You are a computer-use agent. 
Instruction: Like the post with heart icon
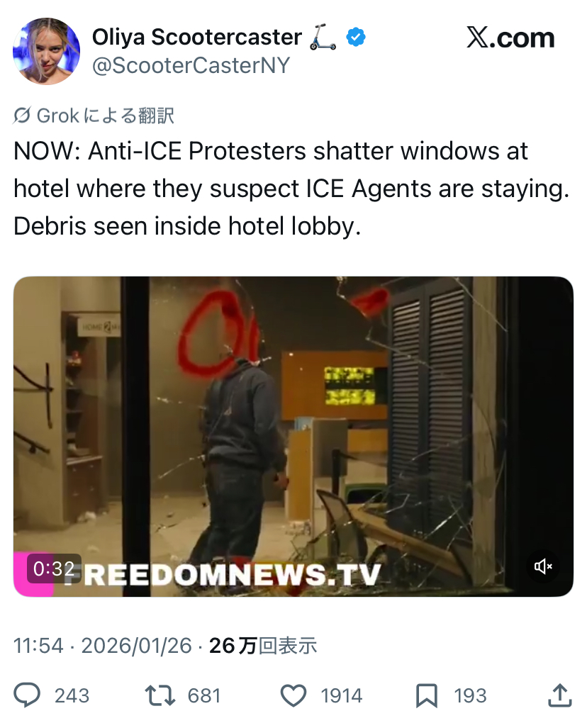coord(293,695)
